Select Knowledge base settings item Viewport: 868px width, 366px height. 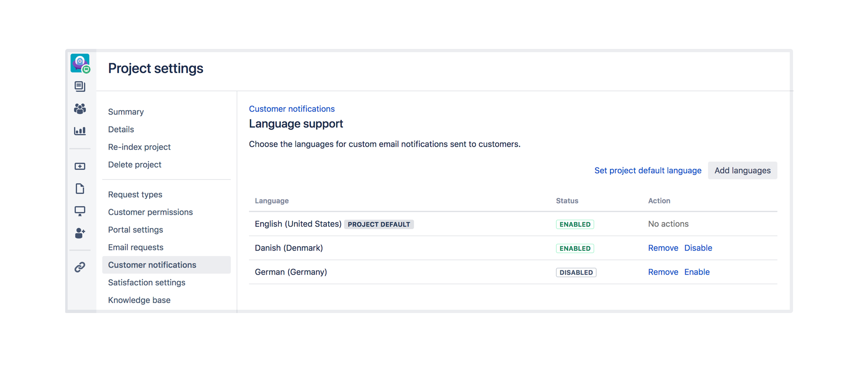point(139,300)
